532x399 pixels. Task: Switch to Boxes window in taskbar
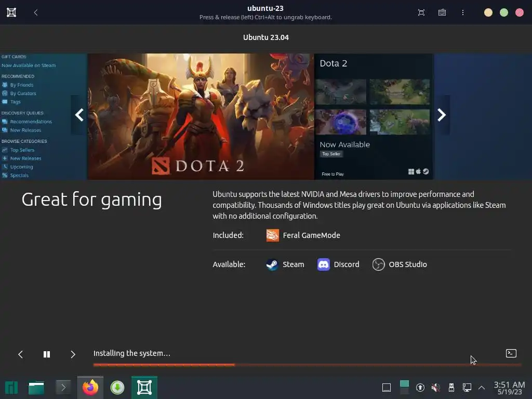point(144,388)
